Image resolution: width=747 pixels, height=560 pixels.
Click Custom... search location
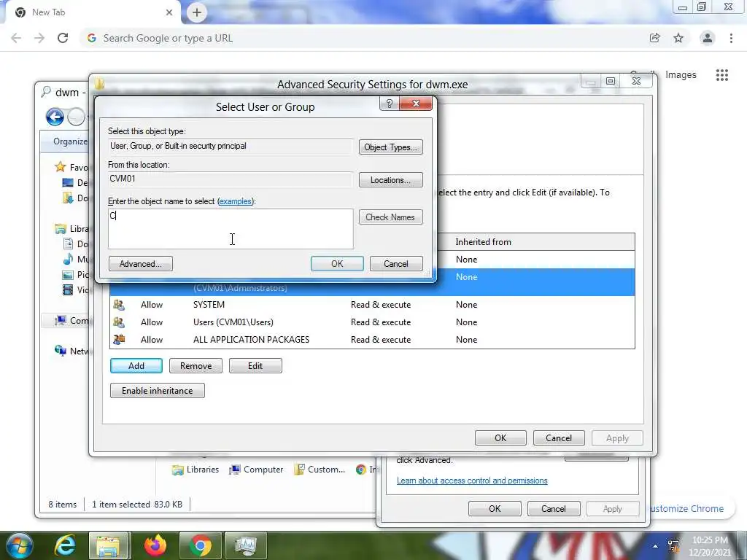pyautogui.click(x=320, y=470)
